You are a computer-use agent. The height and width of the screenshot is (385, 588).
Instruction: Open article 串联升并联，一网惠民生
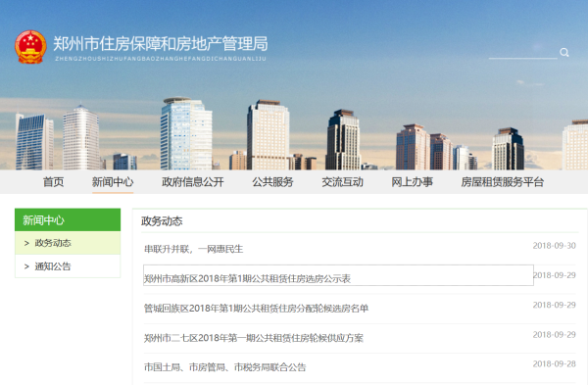[x=193, y=249]
